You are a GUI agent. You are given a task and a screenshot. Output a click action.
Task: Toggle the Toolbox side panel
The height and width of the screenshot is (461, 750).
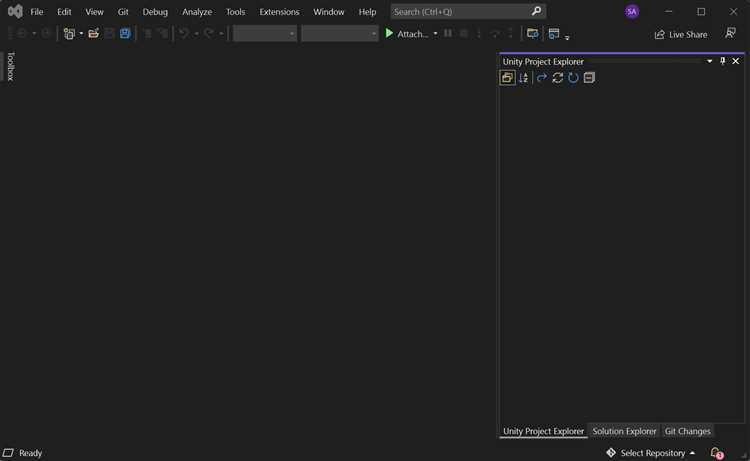pos(10,66)
